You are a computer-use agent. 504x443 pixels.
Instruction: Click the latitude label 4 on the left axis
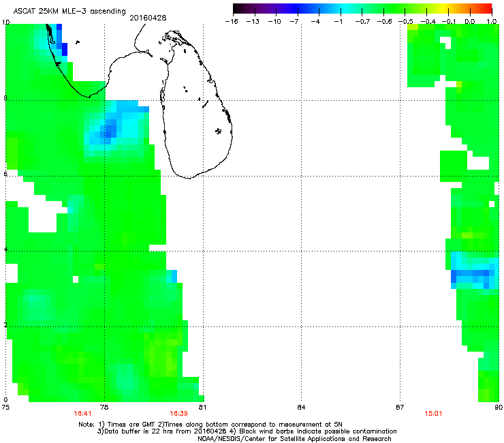coord(5,249)
